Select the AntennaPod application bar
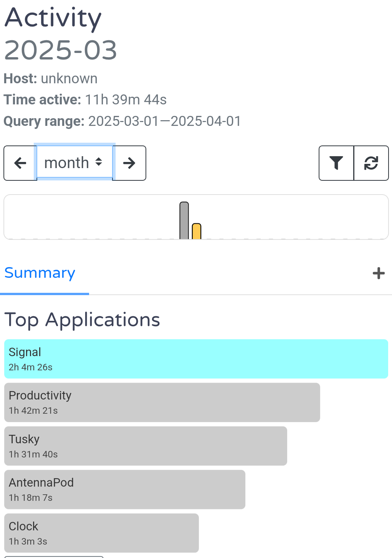Image resolution: width=392 pixels, height=558 pixels. 125,490
